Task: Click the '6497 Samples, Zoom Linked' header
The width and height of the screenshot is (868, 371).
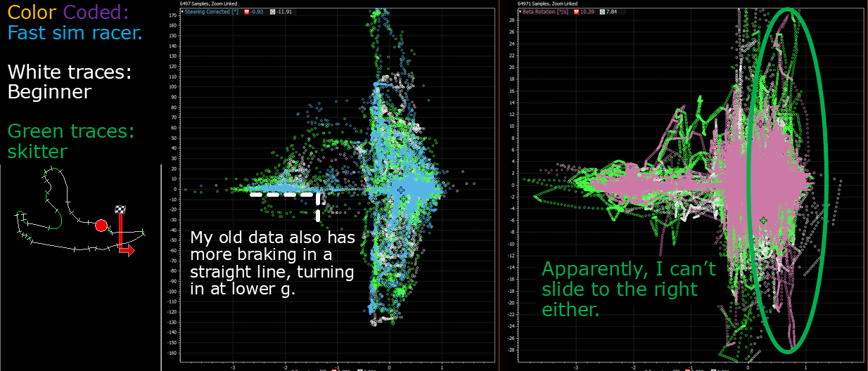Action: [208, 4]
